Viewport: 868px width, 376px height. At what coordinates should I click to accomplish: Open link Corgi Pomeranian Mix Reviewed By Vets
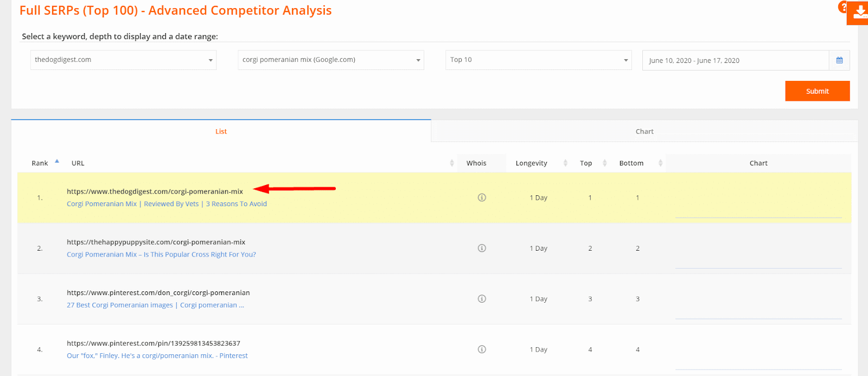coord(167,204)
